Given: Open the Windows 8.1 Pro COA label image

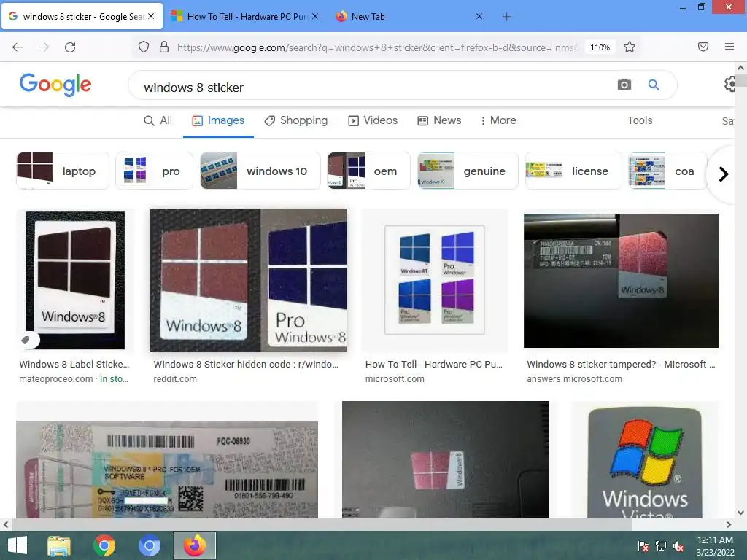Looking at the screenshot, I should click(x=167, y=469).
